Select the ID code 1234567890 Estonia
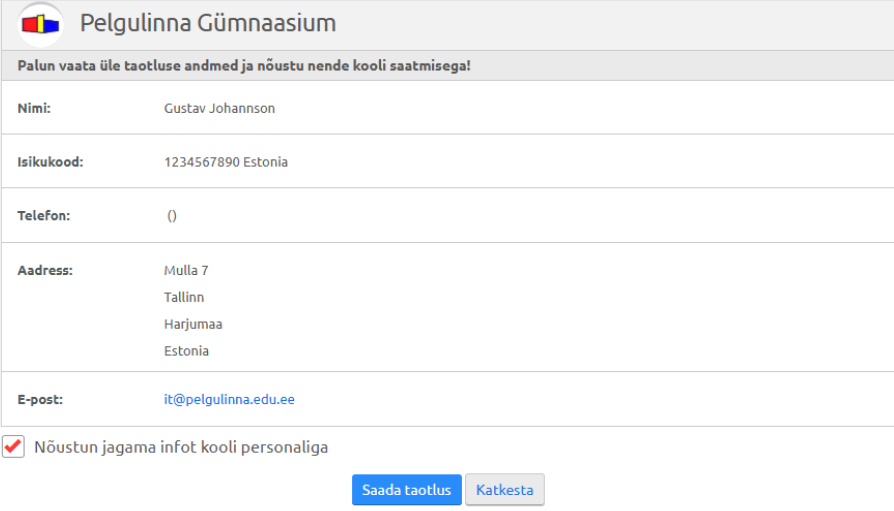This screenshot has width=894, height=511. [x=225, y=161]
